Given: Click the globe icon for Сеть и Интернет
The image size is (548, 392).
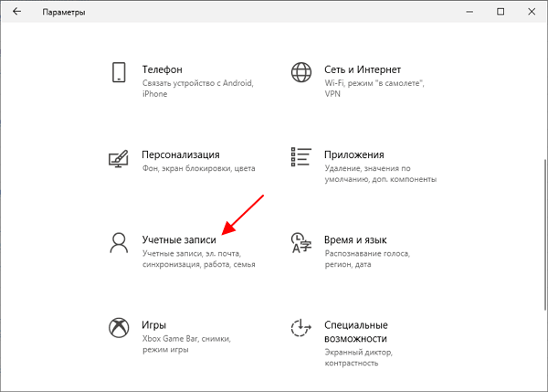Looking at the screenshot, I should [301, 72].
